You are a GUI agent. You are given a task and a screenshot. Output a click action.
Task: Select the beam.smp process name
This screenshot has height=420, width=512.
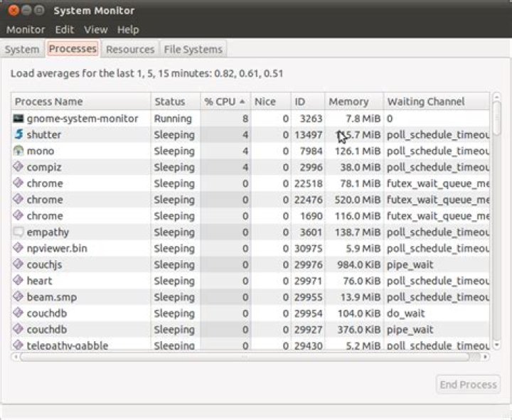(52, 297)
